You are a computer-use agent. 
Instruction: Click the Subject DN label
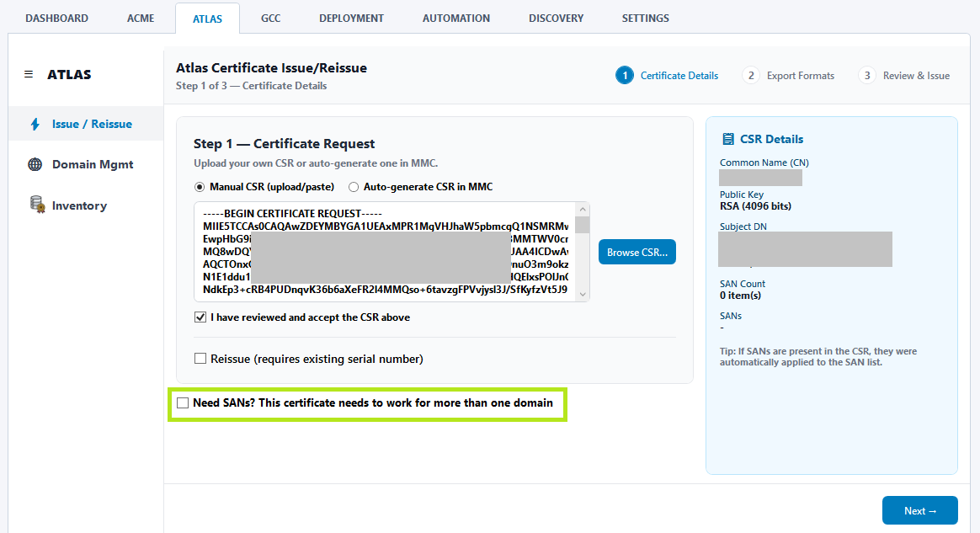pos(743,227)
